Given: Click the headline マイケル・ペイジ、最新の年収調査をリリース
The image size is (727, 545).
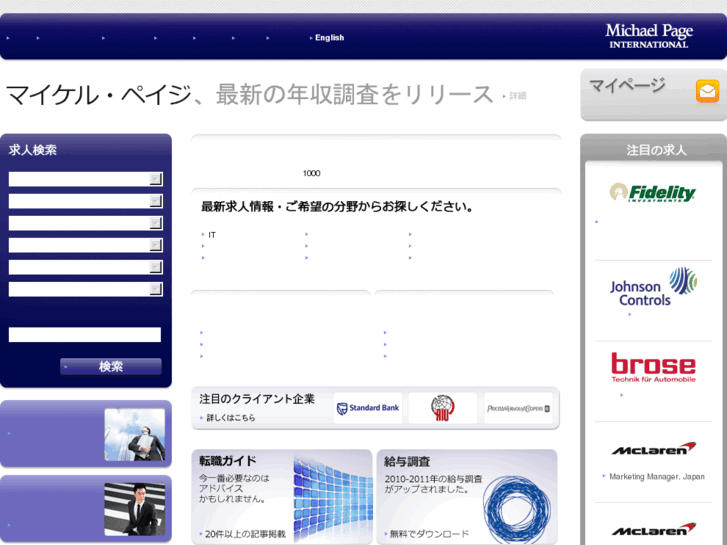Looking at the screenshot, I should (249, 95).
